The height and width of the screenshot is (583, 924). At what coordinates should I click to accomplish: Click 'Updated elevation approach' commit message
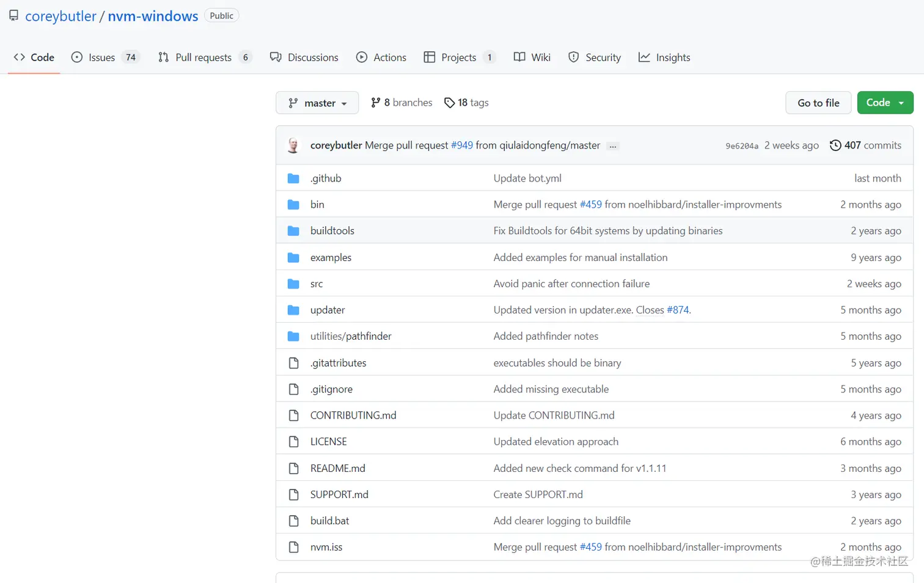pyautogui.click(x=556, y=442)
